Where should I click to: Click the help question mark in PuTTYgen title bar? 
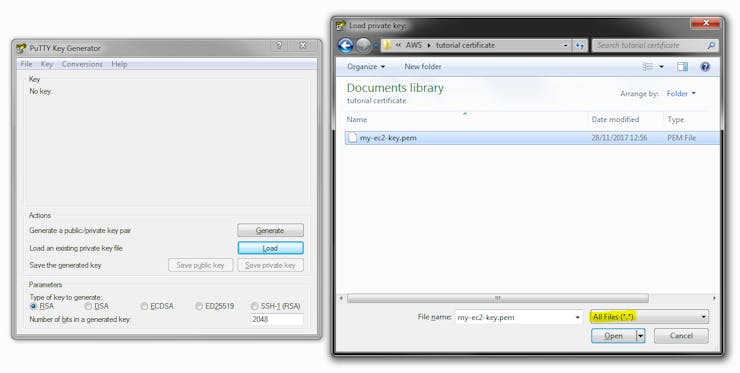[279, 45]
